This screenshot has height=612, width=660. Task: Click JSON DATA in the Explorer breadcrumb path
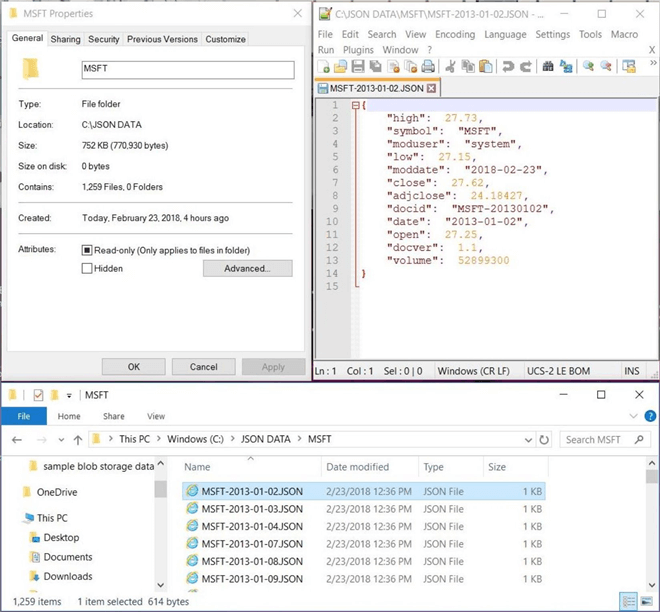pyautogui.click(x=266, y=439)
